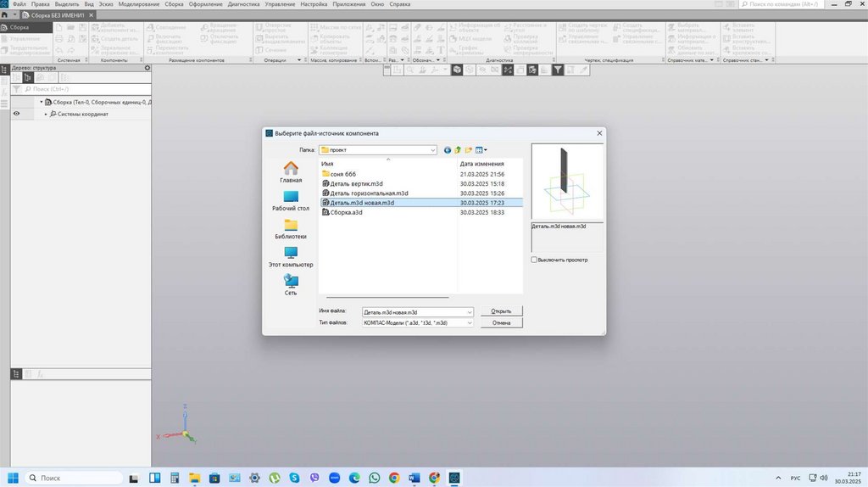Open the Главная location in dialog sidebar
Screen dimensions: 868x487
291,172
